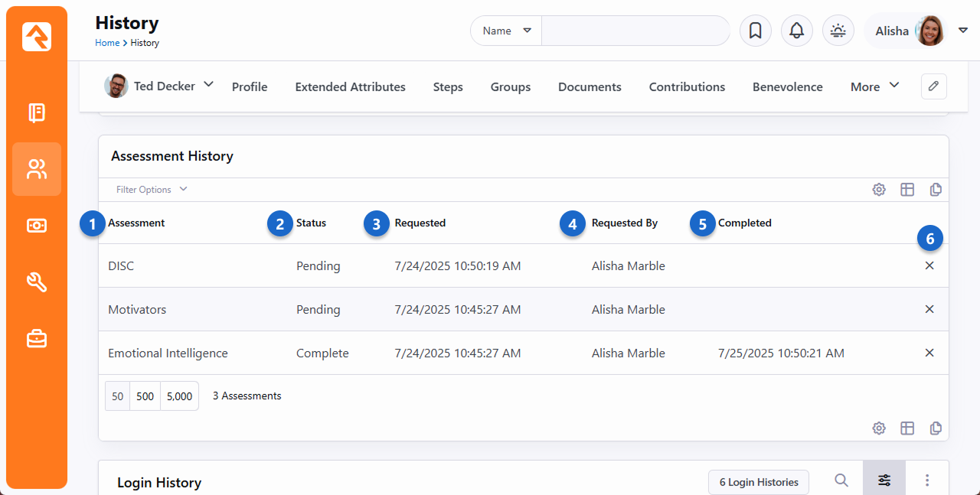The image size is (980, 495).
Task: Click into the top search input field
Action: (635, 31)
